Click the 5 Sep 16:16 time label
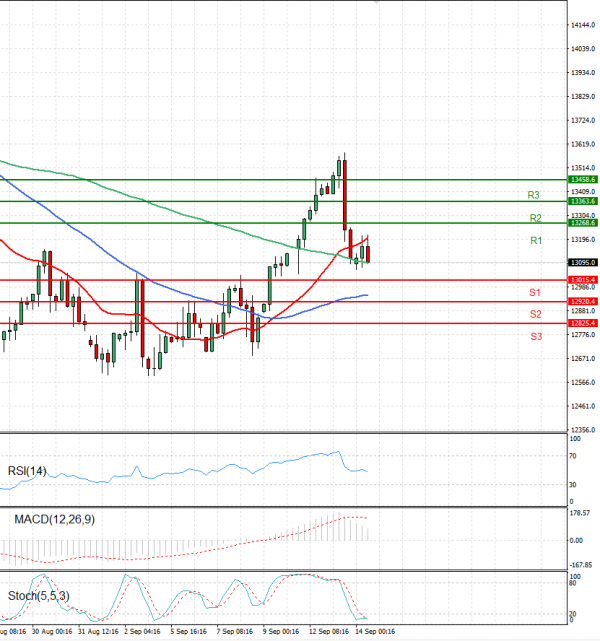 [x=188, y=632]
